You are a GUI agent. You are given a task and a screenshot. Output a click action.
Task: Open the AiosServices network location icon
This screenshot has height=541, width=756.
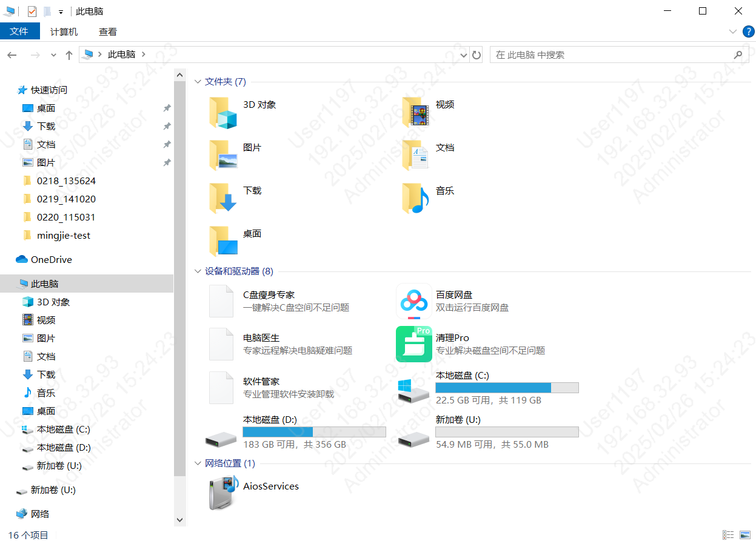point(222,492)
